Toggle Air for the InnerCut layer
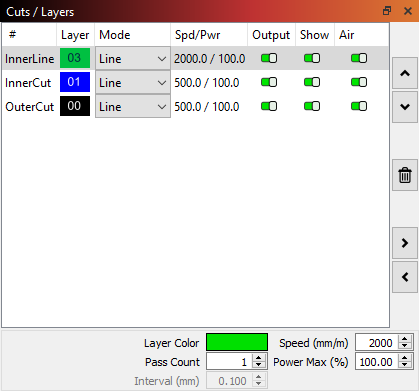The height and width of the screenshot is (391, 419). [359, 82]
